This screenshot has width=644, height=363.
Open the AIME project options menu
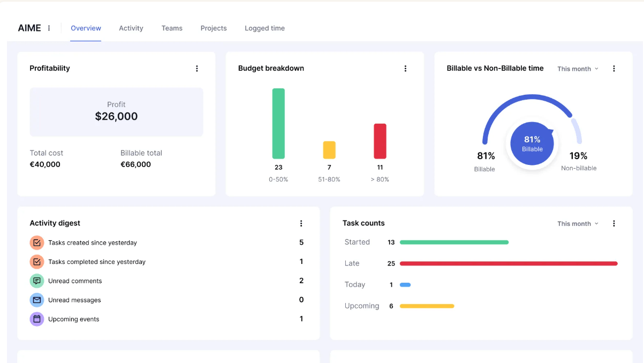[x=49, y=28]
